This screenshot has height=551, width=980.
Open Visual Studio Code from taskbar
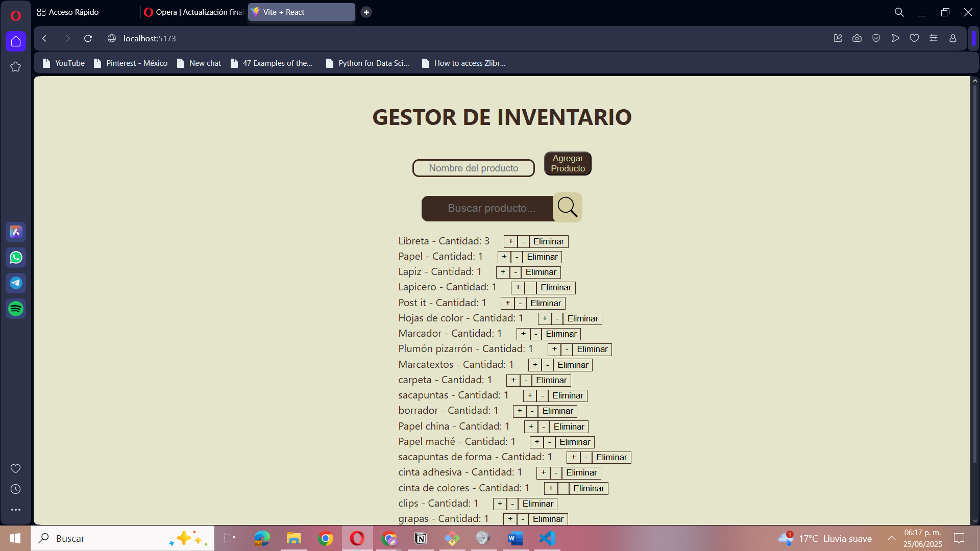[547, 538]
